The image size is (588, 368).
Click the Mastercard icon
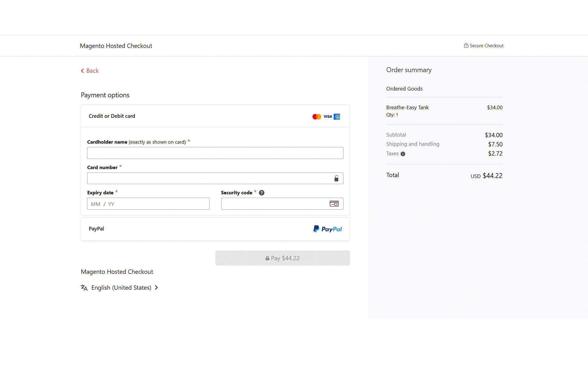tap(316, 117)
